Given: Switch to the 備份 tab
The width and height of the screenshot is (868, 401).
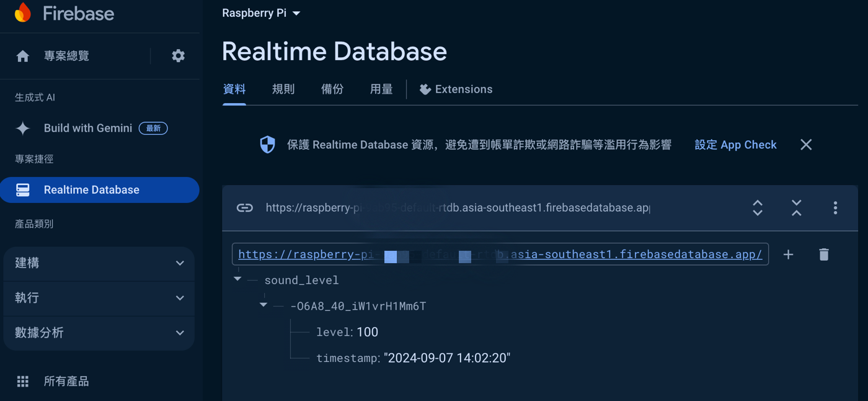Looking at the screenshot, I should point(332,89).
